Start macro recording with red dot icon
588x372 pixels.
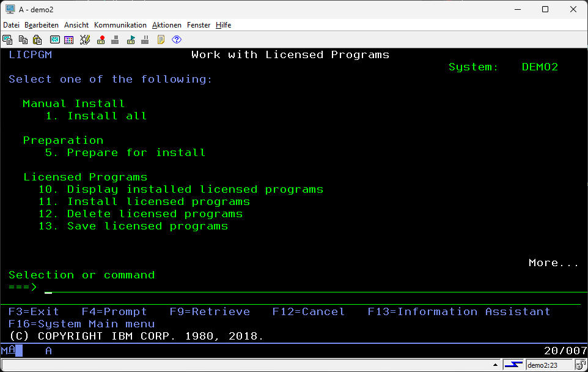pos(101,40)
